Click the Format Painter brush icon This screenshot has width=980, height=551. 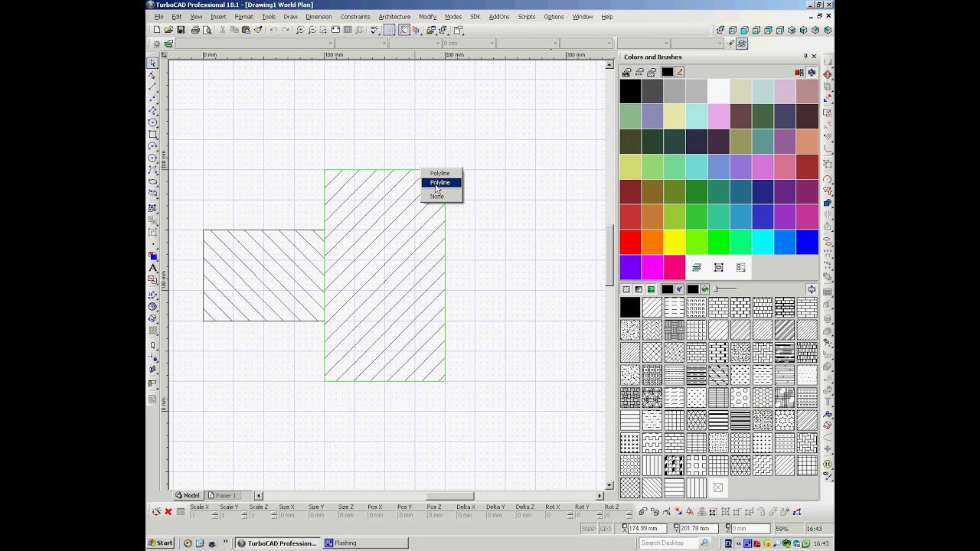click(258, 30)
